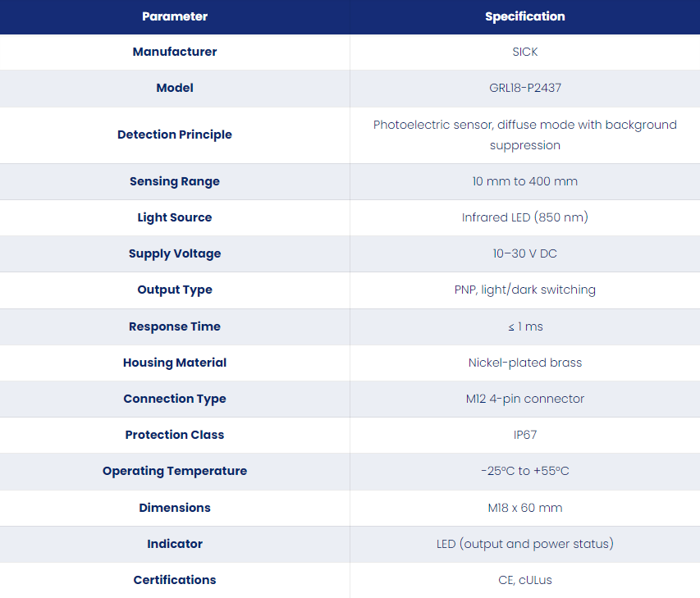Select the PNP light/dark switching text
Image resolution: width=700 pixels, height=598 pixels.
click(525, 290)
